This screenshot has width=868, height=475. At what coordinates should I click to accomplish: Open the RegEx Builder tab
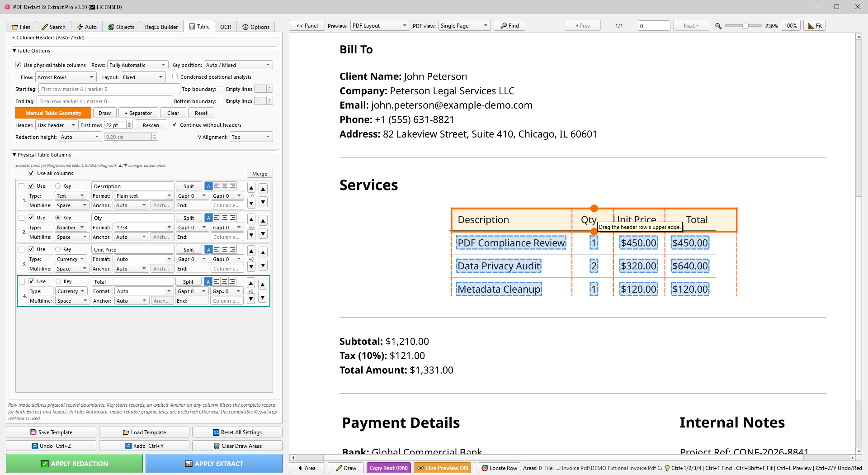point(161,27)
